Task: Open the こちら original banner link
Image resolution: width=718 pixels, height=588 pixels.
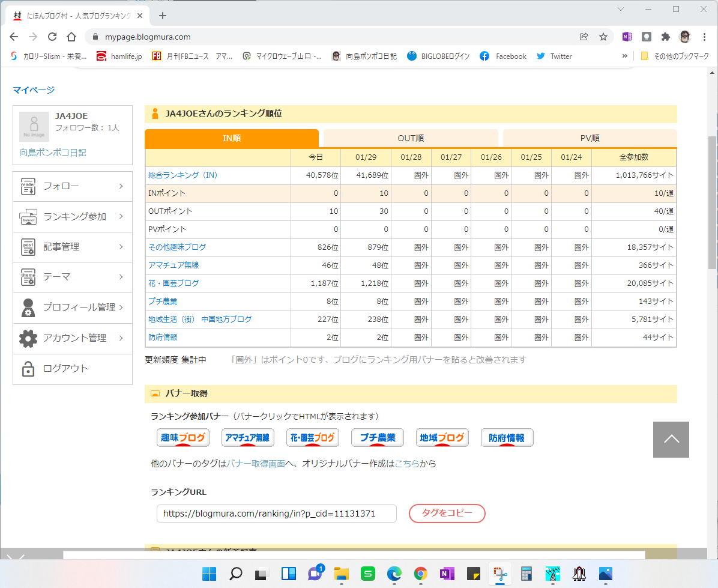Action: [407, 464]
